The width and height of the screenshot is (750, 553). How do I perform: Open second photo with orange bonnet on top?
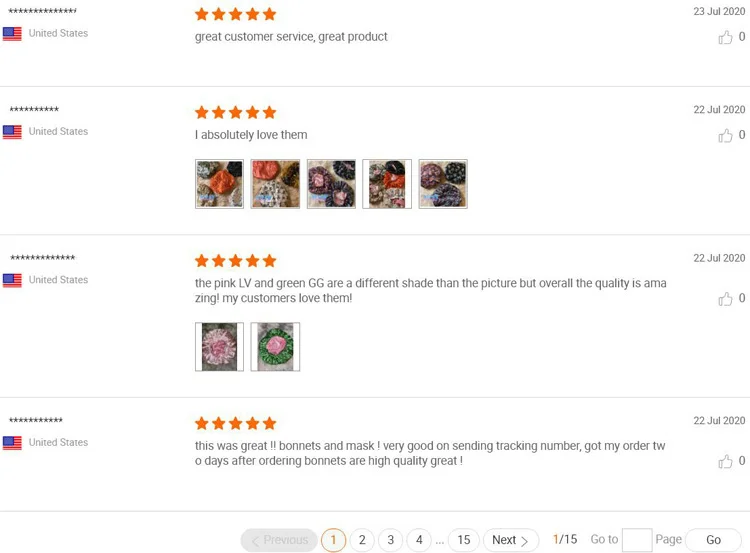click(276, 184)
